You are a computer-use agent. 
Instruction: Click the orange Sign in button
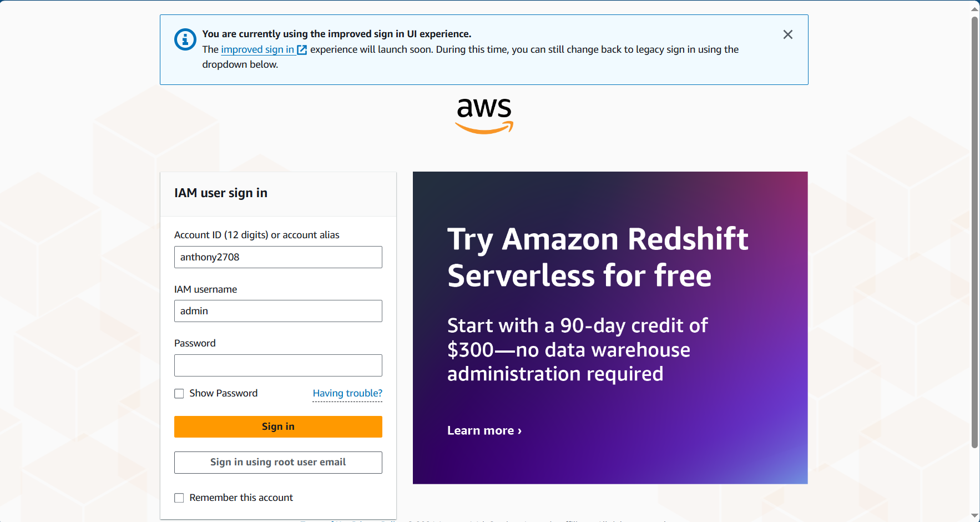click(278, 426)
